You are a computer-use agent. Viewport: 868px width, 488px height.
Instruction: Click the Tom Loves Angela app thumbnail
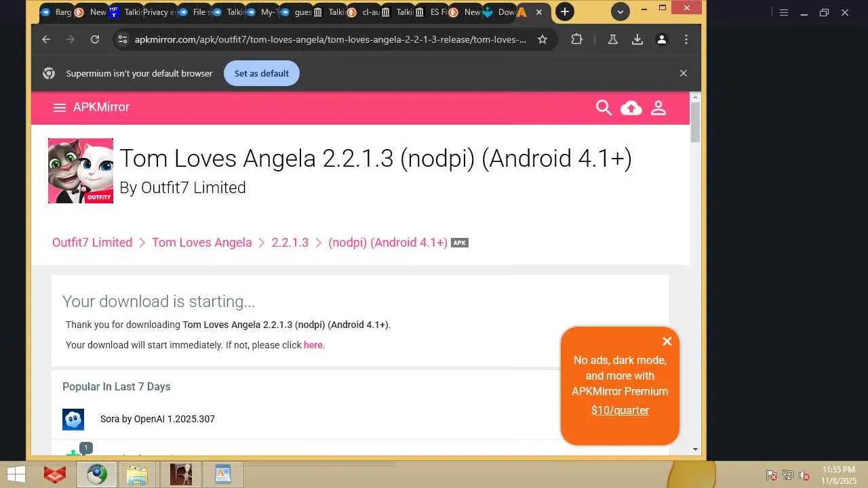(x=81, y=171)
